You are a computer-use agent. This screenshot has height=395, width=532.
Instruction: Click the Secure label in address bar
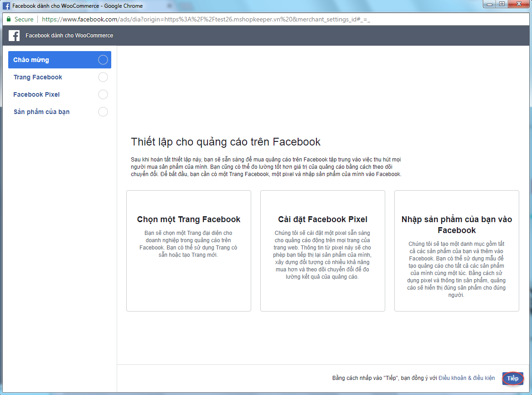coord(24,19)
